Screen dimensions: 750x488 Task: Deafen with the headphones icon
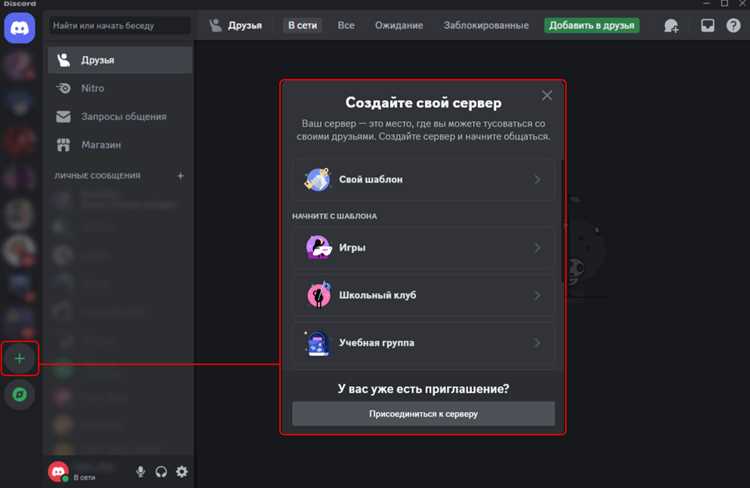click(x=161, y=472)
